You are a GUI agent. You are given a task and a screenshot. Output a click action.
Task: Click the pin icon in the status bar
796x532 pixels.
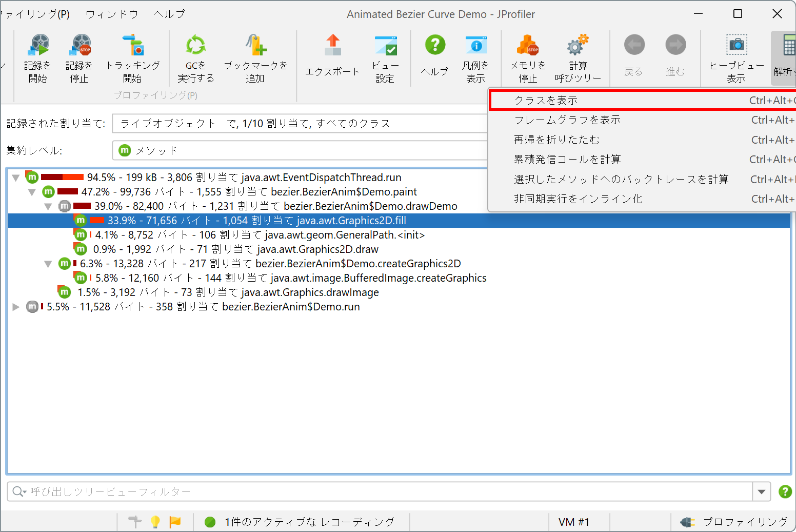pos(135,522)
